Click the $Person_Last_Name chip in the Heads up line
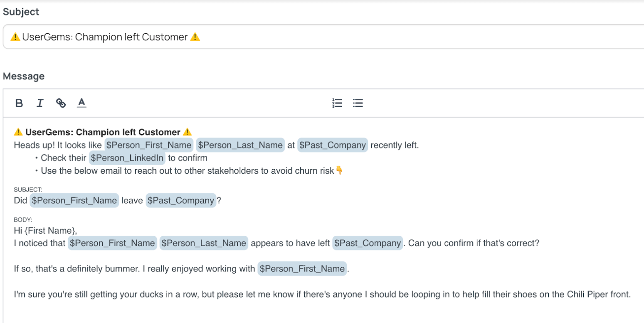Viewport: 644px width, 323px height. point(240,145)
